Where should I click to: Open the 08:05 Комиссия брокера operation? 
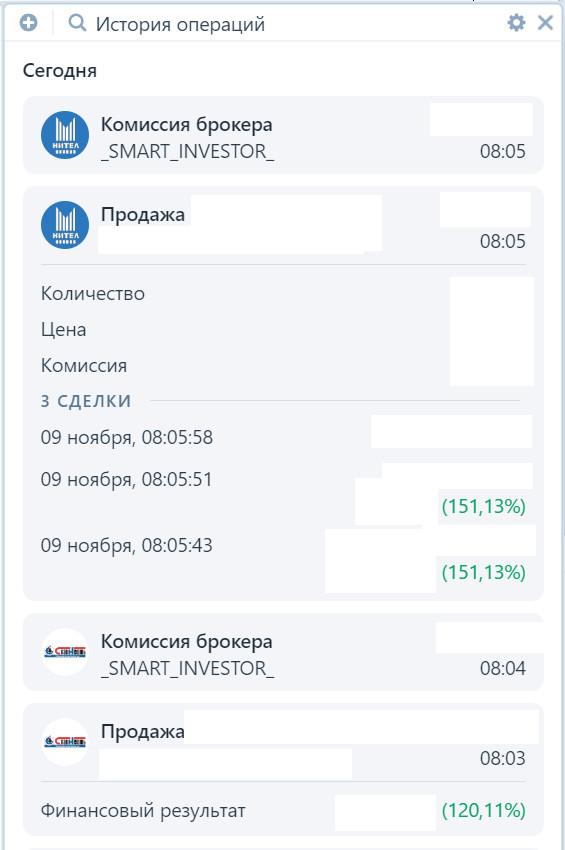tap(283, 136)
